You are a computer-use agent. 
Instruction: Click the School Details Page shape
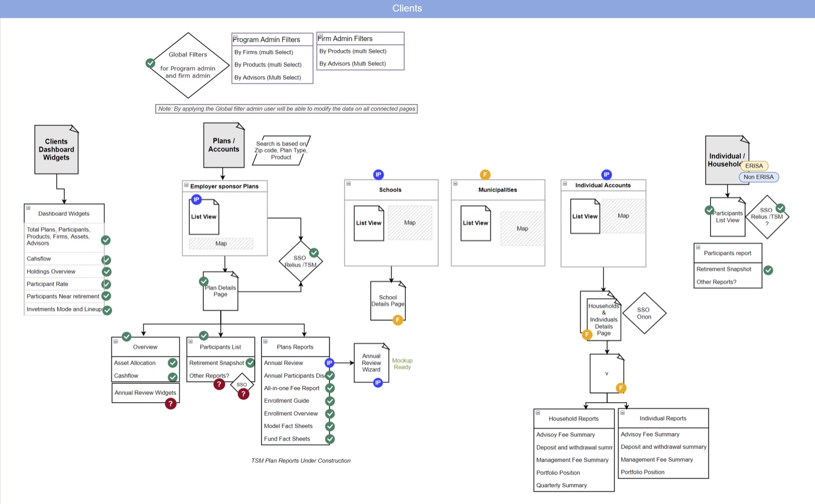[388, 301]
